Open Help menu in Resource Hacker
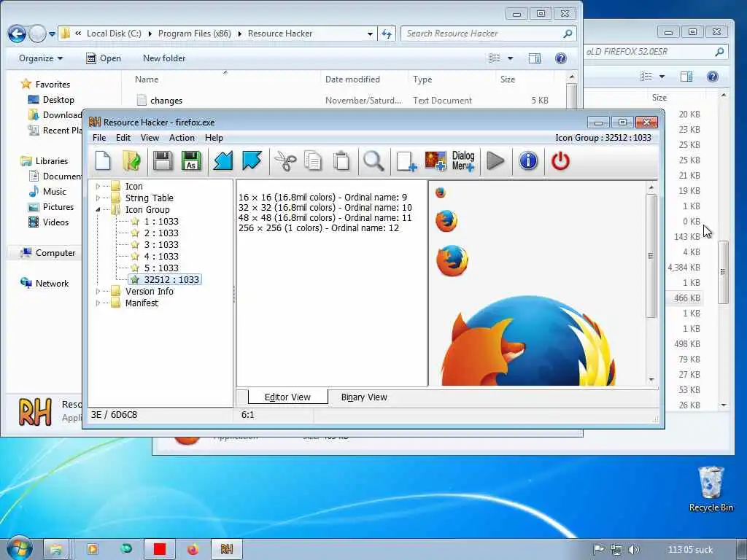The image size is (747, 560). 214,138
